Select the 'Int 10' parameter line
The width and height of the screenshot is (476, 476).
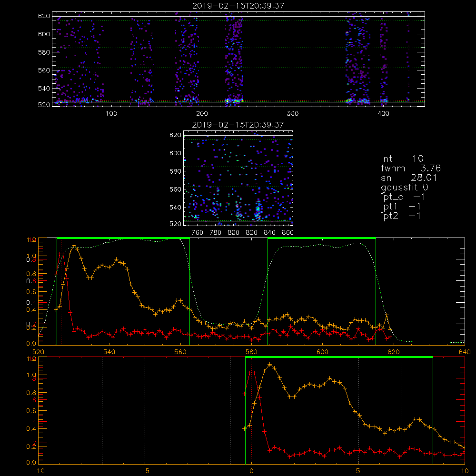click(x=402, y=159)
